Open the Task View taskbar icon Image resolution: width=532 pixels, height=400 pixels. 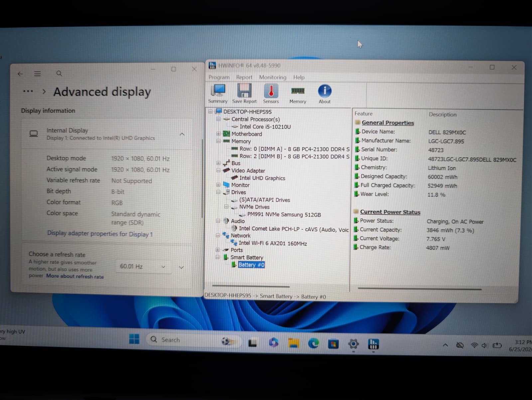tap(253, 342)
